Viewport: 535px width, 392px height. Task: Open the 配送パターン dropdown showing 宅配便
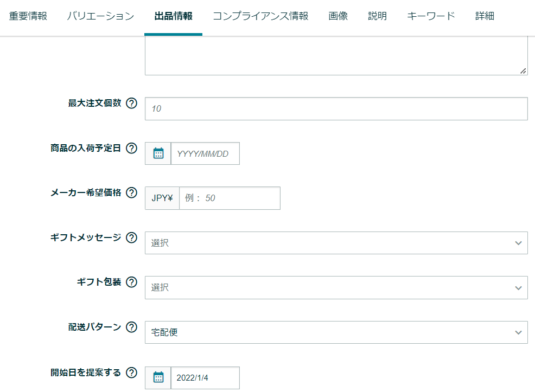pyautogui.click(x=336, y=332)
